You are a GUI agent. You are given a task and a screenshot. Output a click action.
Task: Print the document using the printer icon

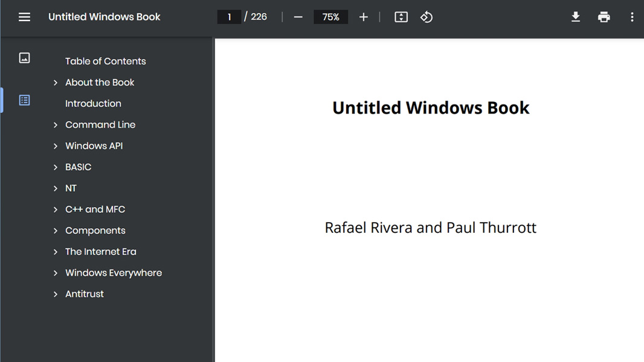604,17
